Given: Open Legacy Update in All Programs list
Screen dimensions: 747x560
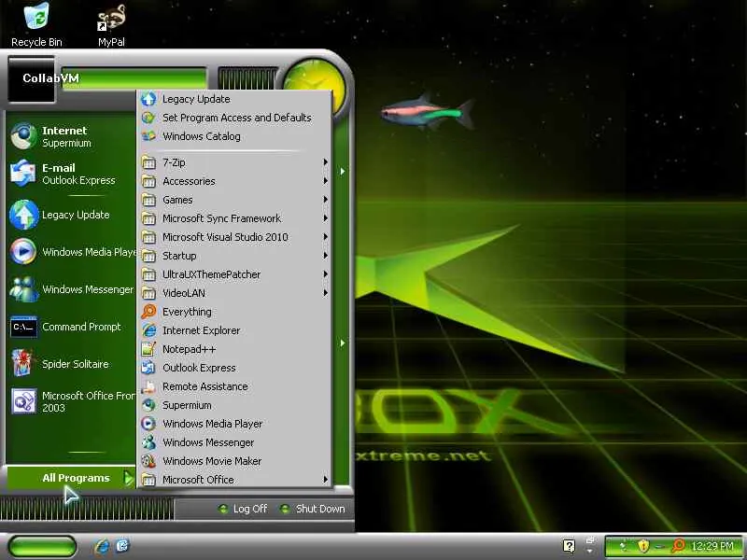Looking at the screenshot, I should (x=235, y=99).
